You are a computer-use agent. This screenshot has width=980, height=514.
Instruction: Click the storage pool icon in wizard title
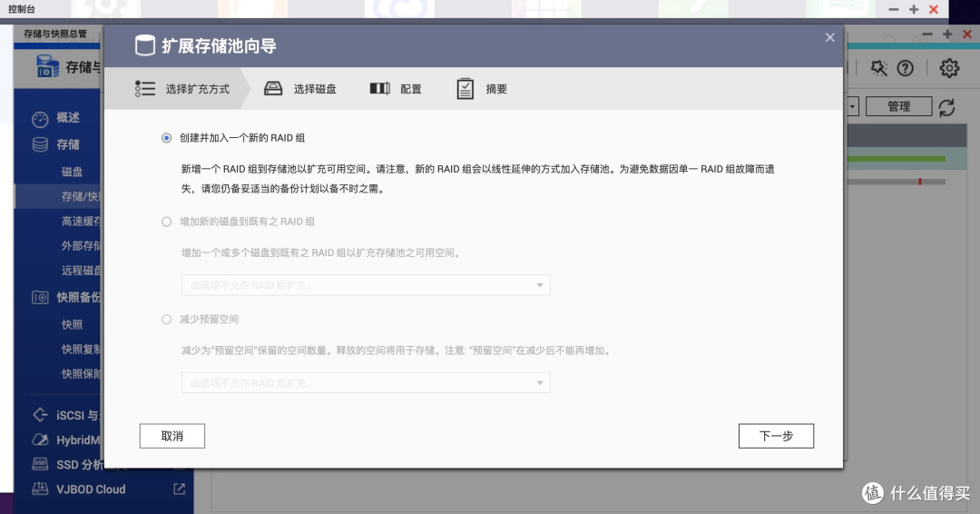point(145,45)
